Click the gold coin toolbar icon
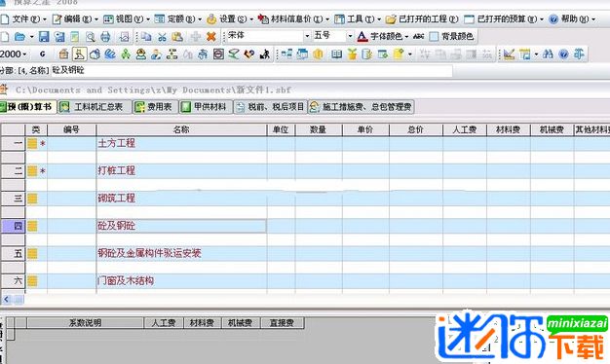610x364 pixels. (319, 55)
